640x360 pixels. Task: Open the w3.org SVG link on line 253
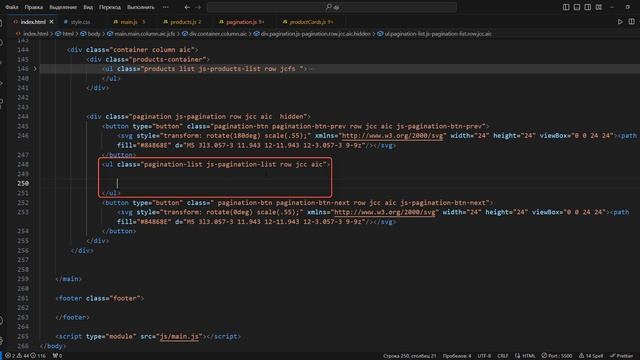384,212
